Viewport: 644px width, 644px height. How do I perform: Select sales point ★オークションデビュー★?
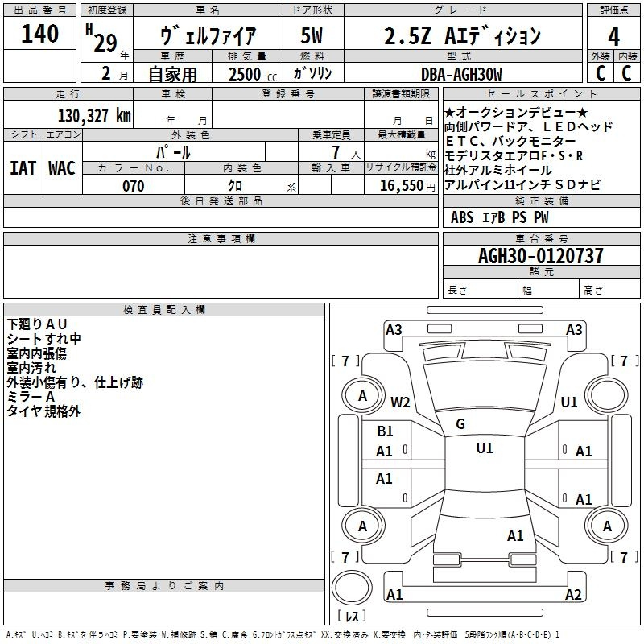[x=516, y=112]
